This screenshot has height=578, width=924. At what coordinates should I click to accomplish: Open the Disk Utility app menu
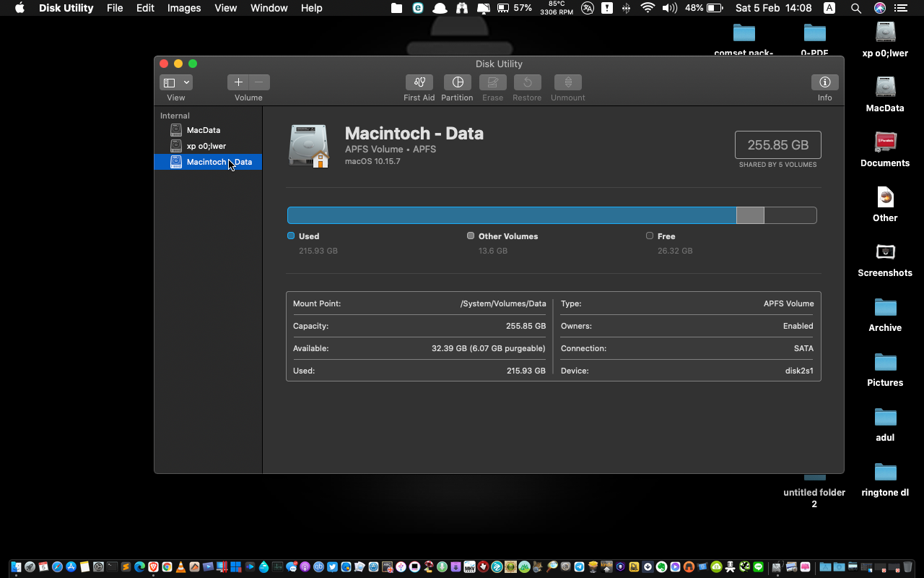click(x=66, y=8)
